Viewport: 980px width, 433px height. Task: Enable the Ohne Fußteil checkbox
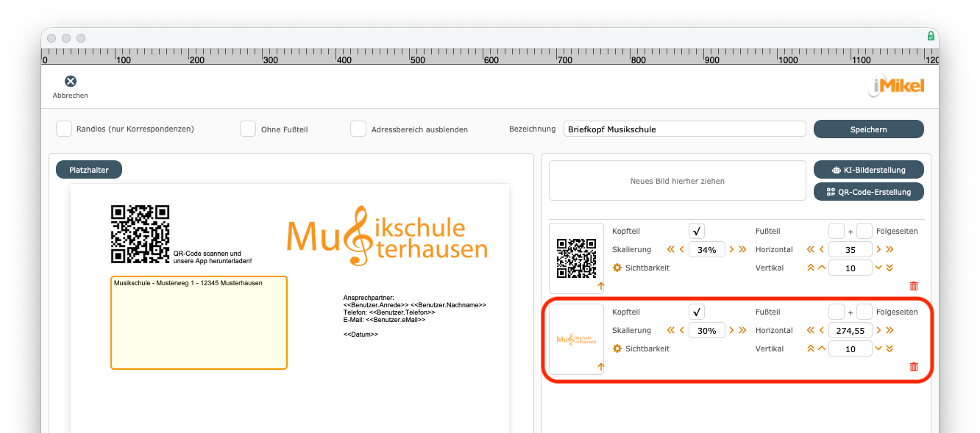248,129
